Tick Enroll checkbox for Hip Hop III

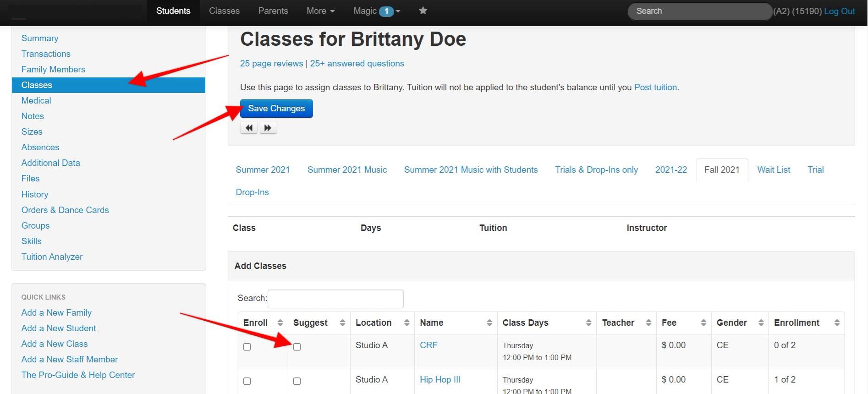pos(247,381)
